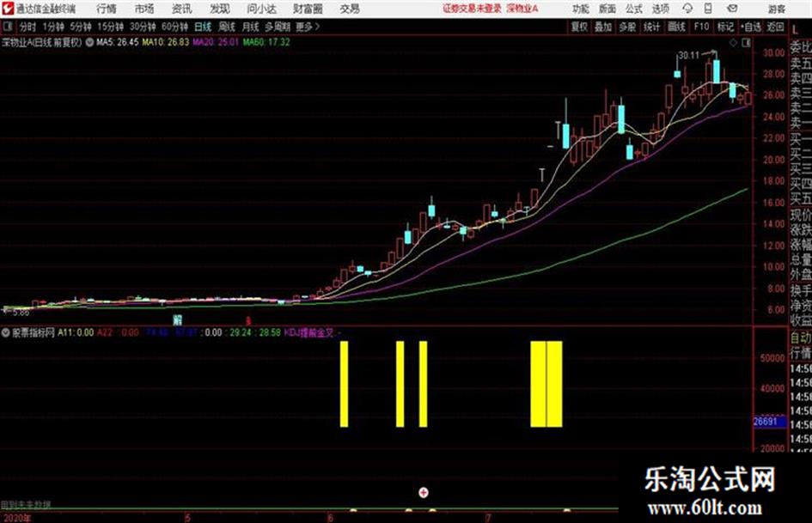This screenshot has width=812, height=523.
Task: Click the red 深物业A stock name in the title bar
Action: pyautogui.click(x=522, y=9)
